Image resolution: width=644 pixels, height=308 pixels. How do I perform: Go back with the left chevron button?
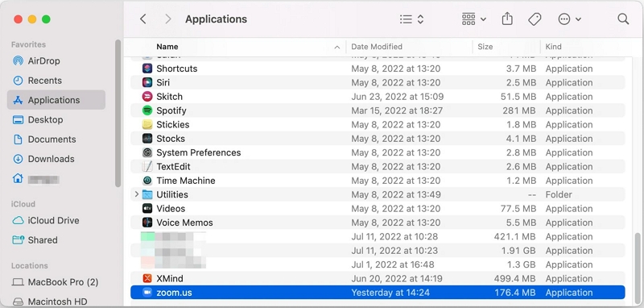(143, 19)
